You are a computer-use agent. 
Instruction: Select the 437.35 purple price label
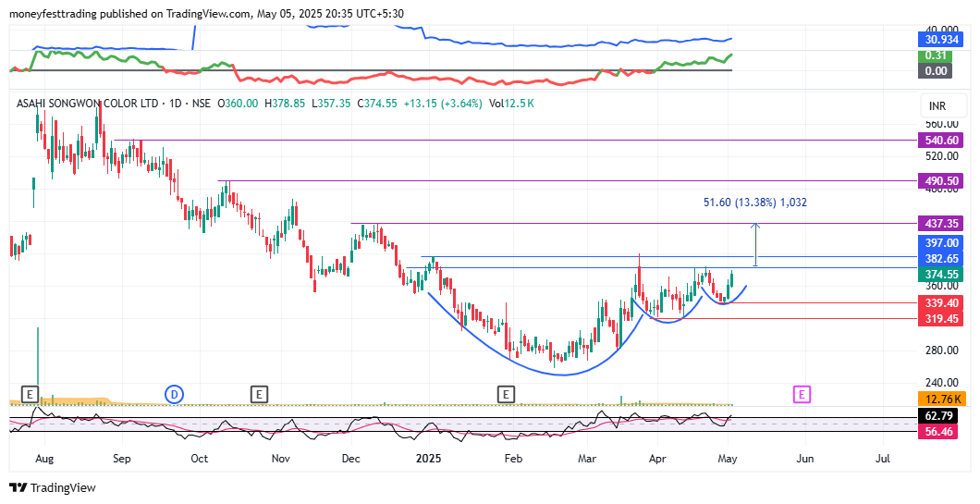940,223
